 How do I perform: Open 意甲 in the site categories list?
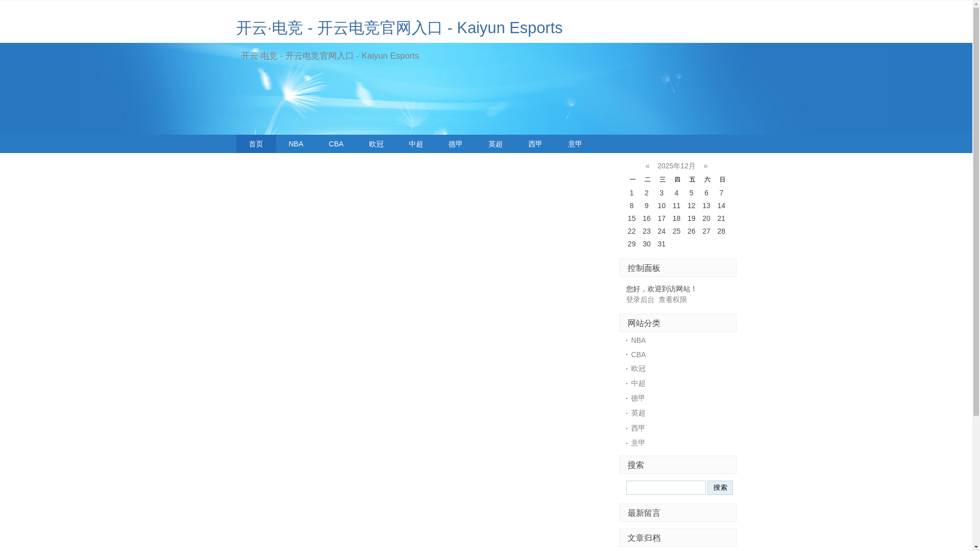[x=638, y=443]
